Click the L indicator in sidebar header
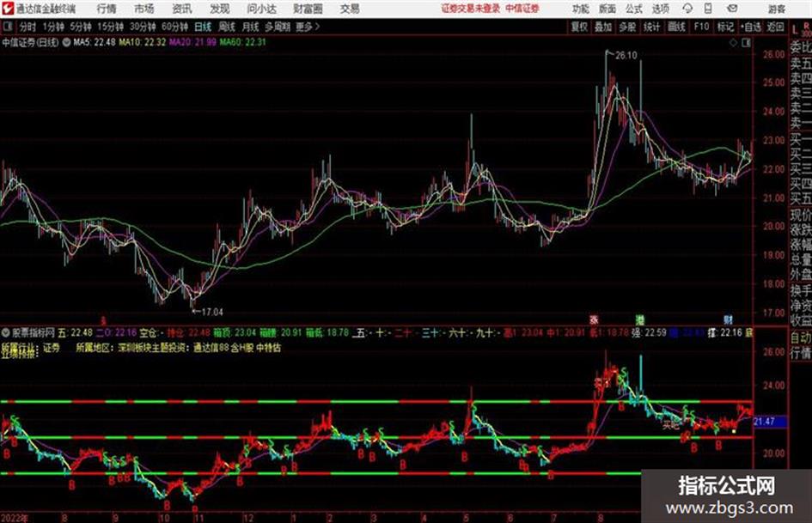812x523 pixels. pos(795,30)
